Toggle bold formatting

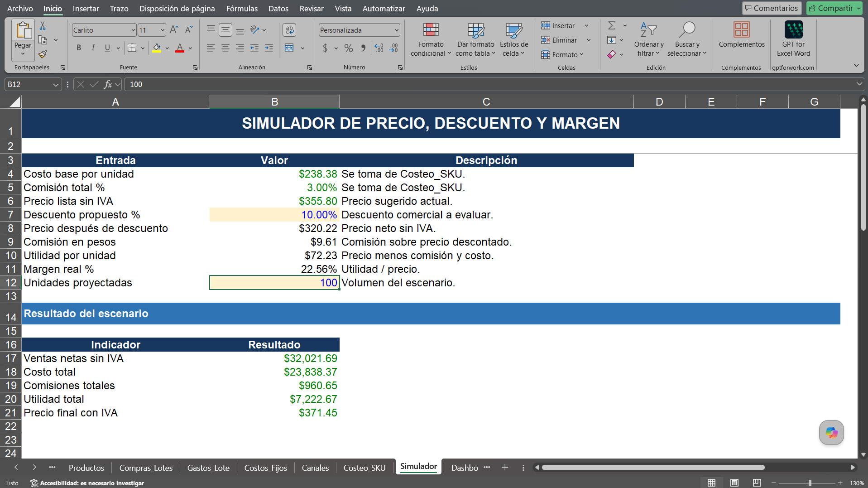79,48
